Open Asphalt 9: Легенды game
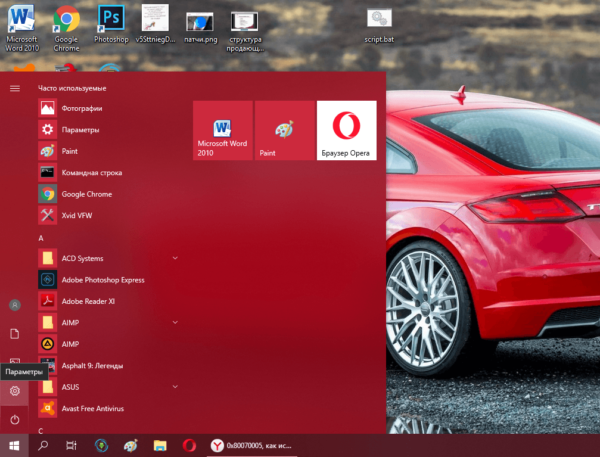600x457 pixels. [x=109, y=366]
